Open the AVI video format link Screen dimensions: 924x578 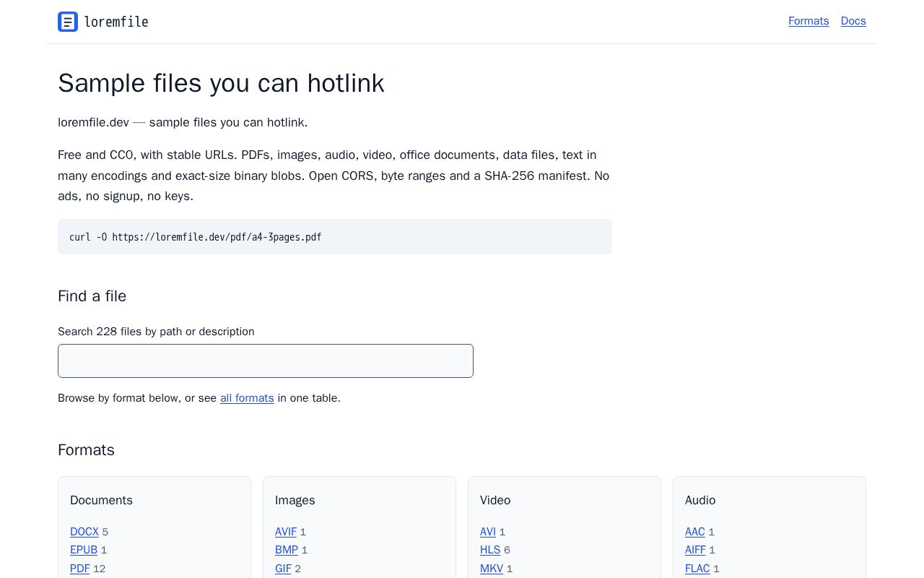click(x=488, y=532)
